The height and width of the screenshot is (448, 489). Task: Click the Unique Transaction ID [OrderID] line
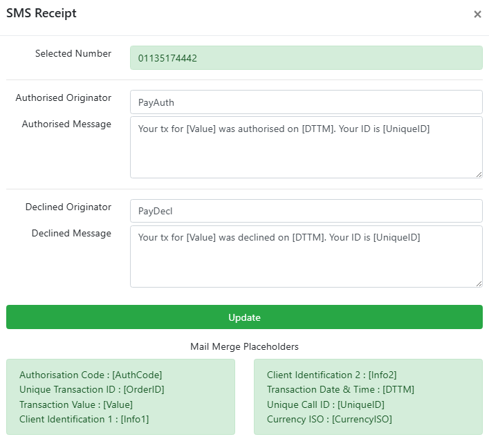(x=91, y=389)
